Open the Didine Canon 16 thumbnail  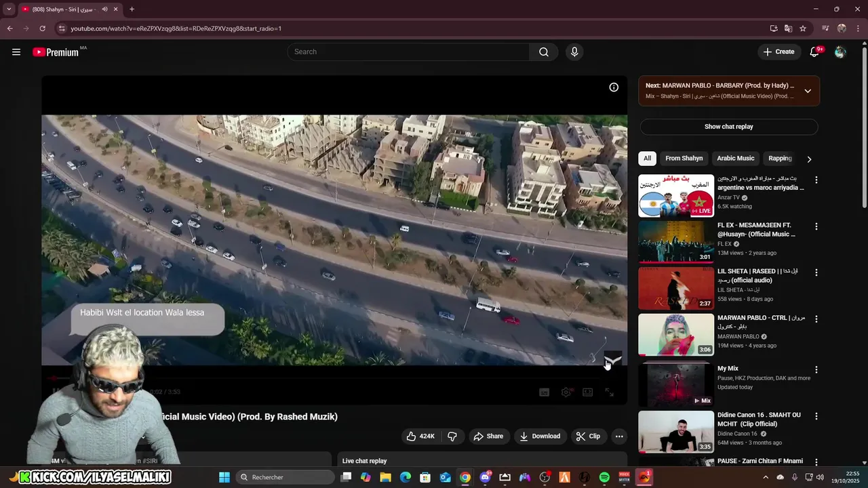click(676, 432)
